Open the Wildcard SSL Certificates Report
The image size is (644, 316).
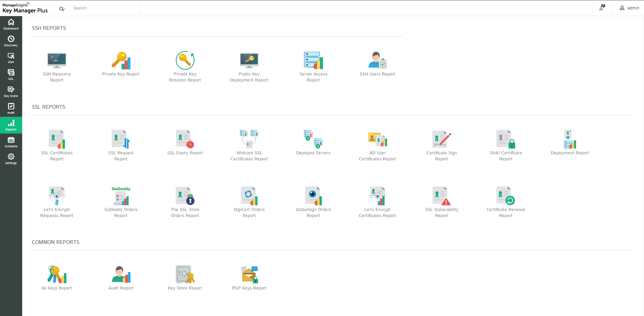pyautogui.click(x=249, y=156)
